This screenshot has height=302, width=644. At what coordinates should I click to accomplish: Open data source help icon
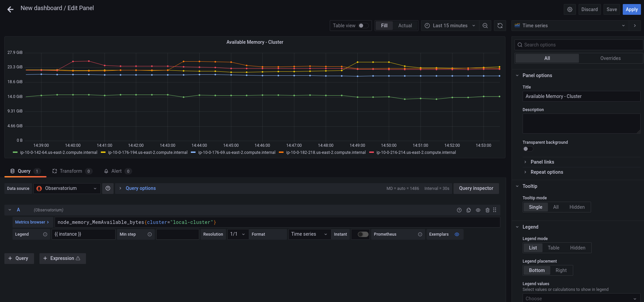108,189
